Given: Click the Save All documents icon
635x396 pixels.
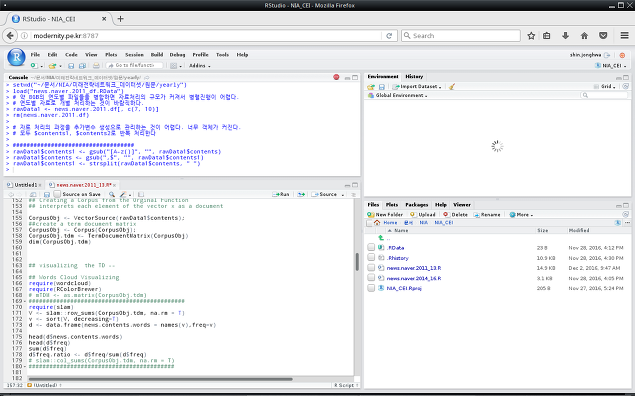Looking at the screenshot, I should tap(82, 66).
